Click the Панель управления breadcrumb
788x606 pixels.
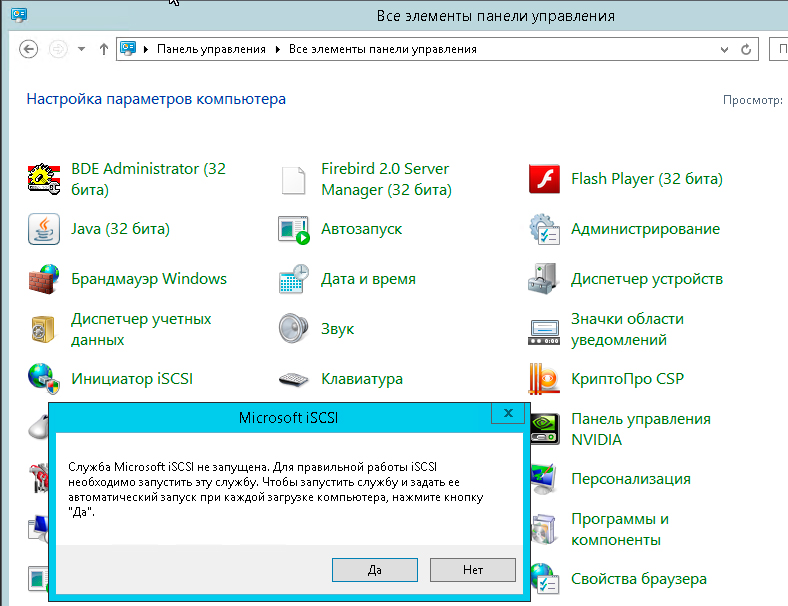pos(211,49)
